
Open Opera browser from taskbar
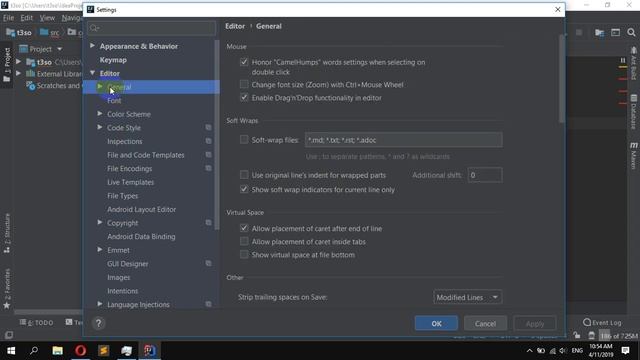(80, 351)
